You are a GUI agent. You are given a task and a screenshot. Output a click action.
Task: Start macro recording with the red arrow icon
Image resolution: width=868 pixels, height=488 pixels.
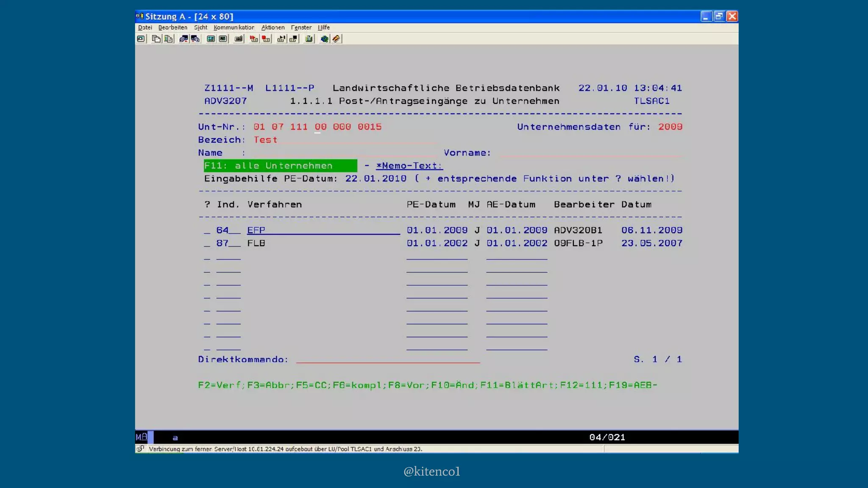(253, 39)
